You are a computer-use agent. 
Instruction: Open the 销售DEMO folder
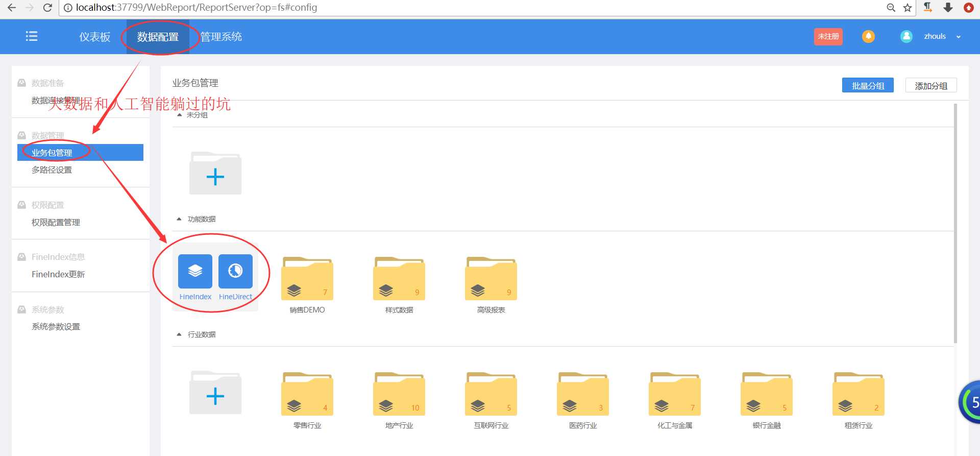click(307, 279)
